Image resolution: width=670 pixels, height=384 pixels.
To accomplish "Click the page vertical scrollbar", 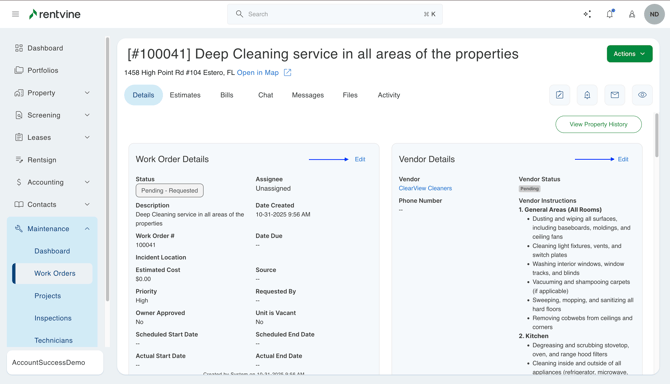I will pos(657,135).
